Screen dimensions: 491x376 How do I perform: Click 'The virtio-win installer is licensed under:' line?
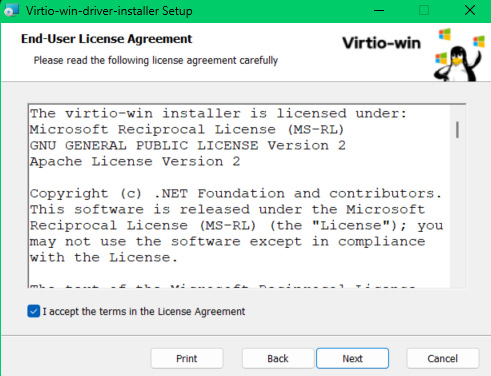pyautogui.click(x=219, y=113)
